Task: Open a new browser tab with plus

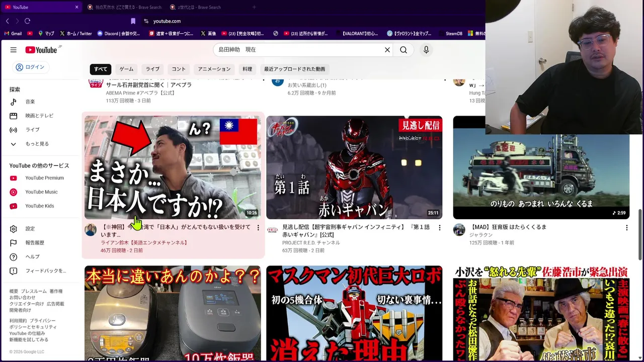Action: point(254,7)
